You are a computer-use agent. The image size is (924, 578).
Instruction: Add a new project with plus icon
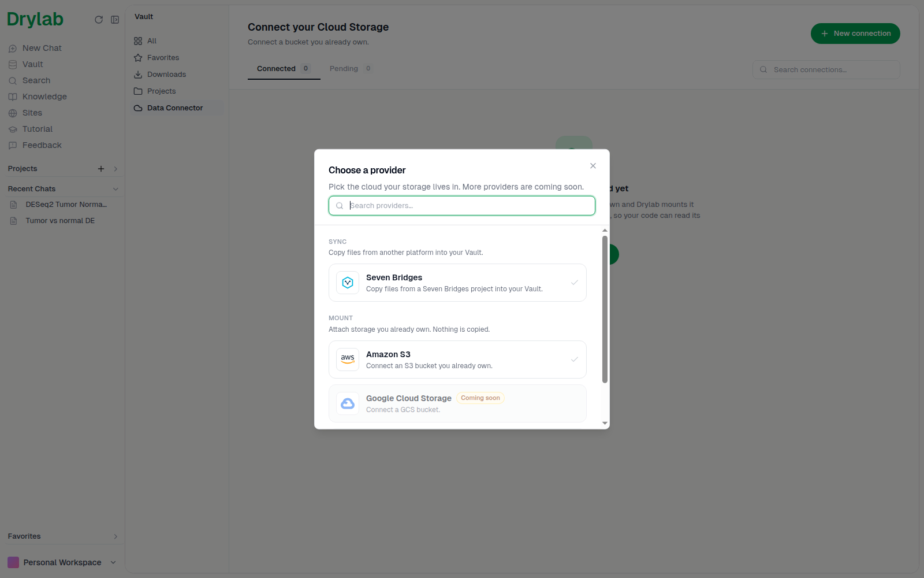(x=101, y=169)
